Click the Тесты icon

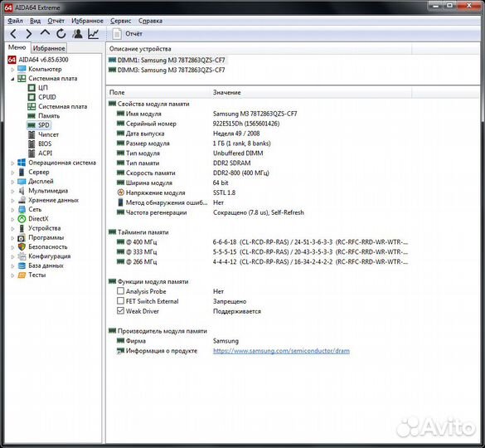(x=22, y=275)
